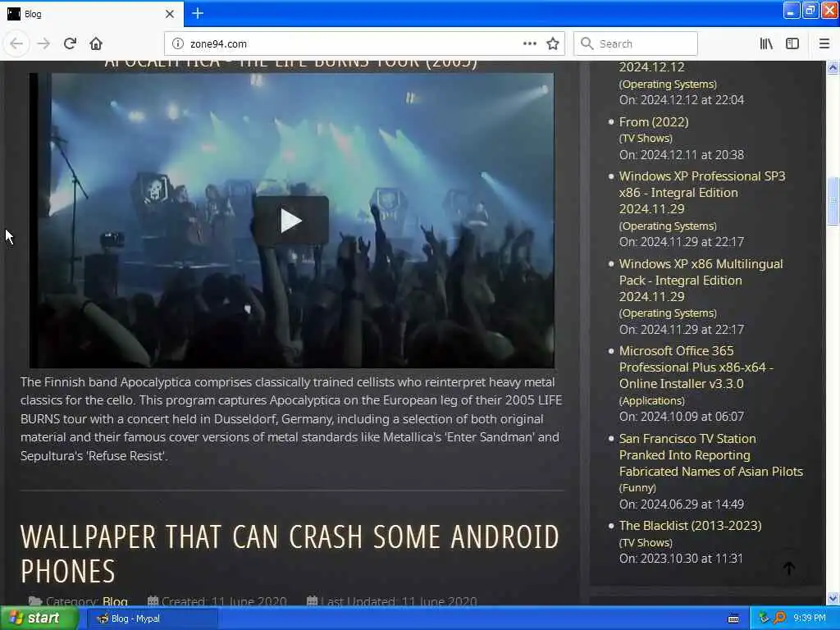840x630 pixels.
Task: Click the 'On: 2023.10.30 at 11:31' date text
Action: [681, 558]
